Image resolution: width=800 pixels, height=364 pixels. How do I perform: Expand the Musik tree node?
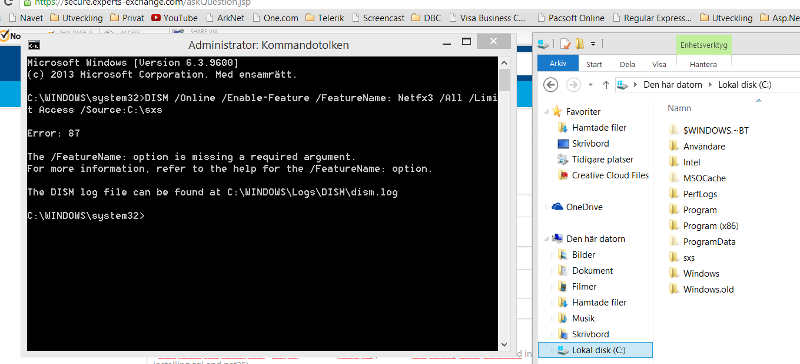coord(552,318)
